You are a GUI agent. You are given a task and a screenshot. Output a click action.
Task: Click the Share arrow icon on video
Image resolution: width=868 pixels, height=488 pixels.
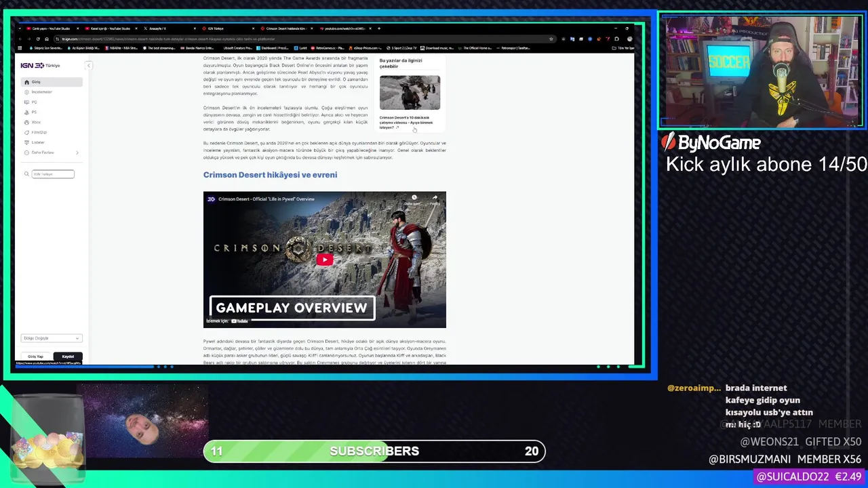[435, 199]
